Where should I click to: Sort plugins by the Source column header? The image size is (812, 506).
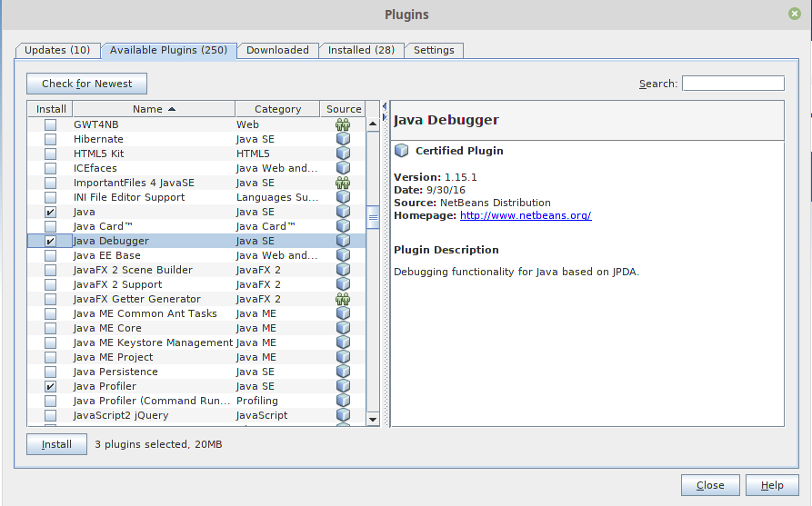pyautogui.click(x=344, y=109)
